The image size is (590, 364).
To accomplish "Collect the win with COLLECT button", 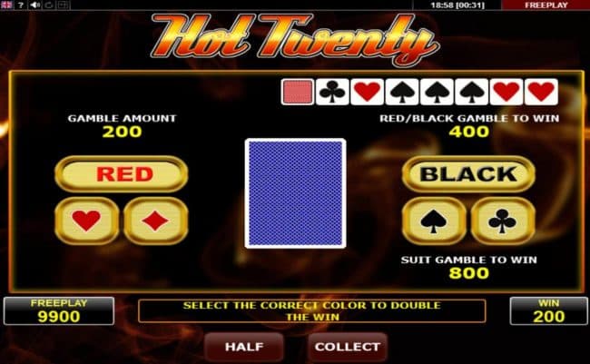I will pyautogui.click(x=348, y=347).
